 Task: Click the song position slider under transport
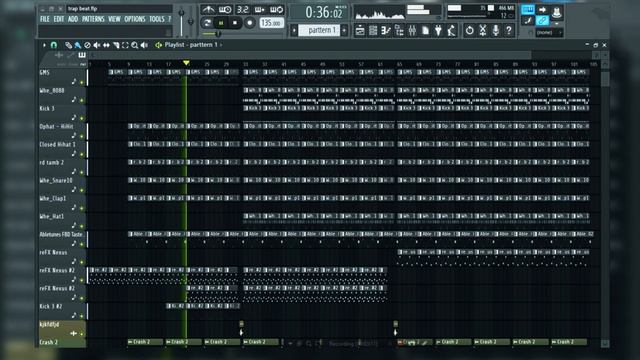click(x=242, y=34)
